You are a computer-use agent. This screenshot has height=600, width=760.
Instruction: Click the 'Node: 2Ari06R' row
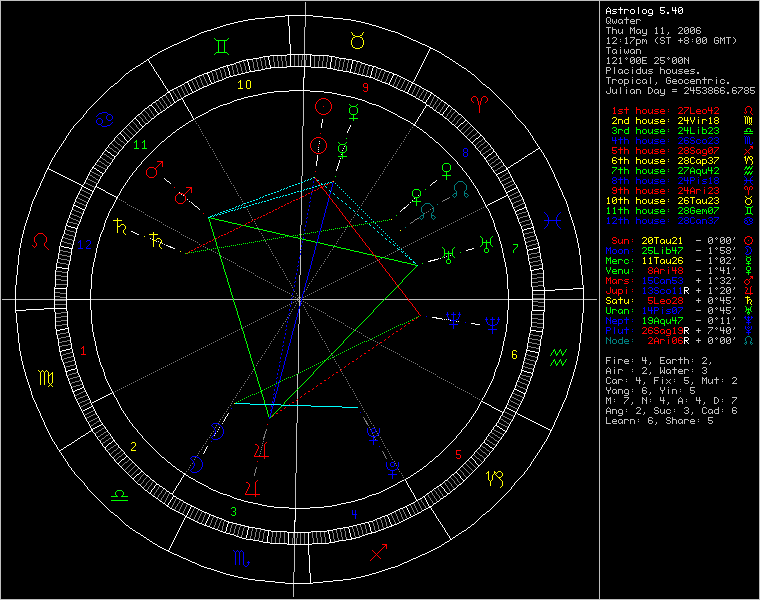coord(647,341)
